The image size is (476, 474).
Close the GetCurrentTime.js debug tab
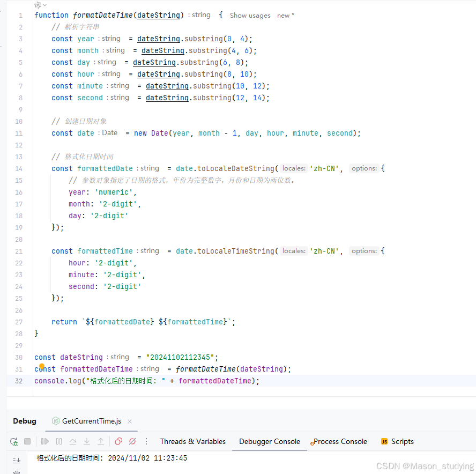click(x=130, y=421)
